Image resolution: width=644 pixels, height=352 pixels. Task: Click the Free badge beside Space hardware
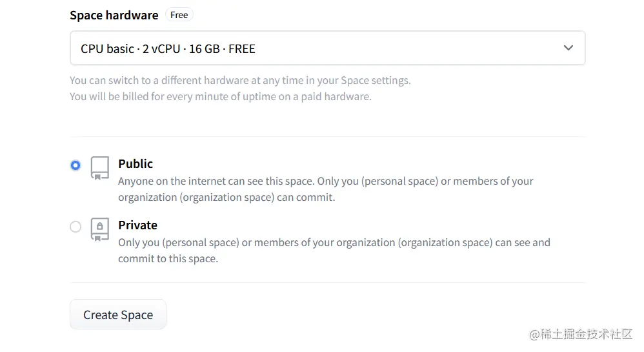(x=179, y=15)
